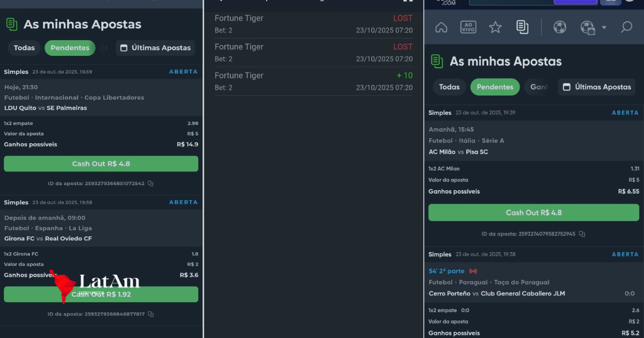The image size is (644, 338).
Task: Click the Cerro Porteño vs Club General Caballero match
Action: 497,293
